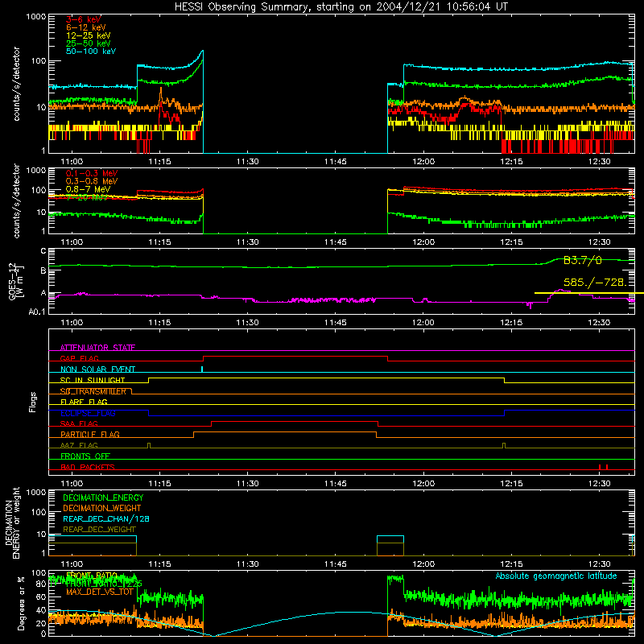The height and width of the screenshot is (644, 644).
Task: Click the DECIMATION_WEIGHT legend label
Action: click(102, 508)
